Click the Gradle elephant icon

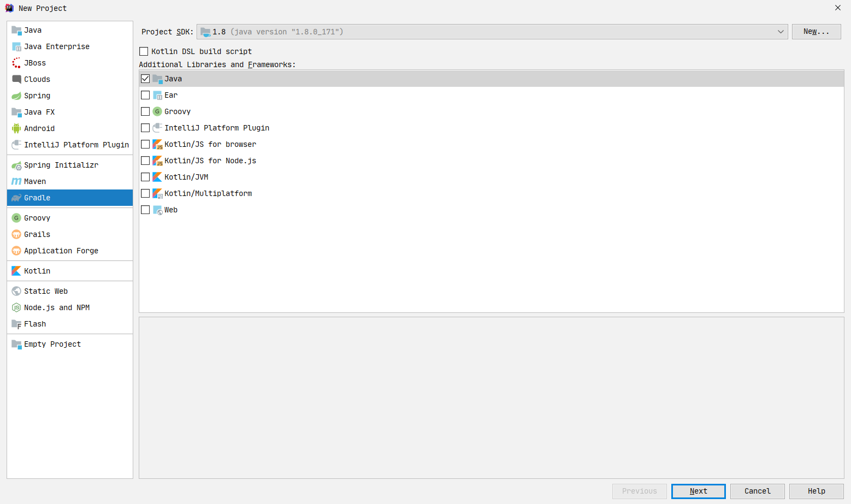pyautogui.click(x=16, y=198)
